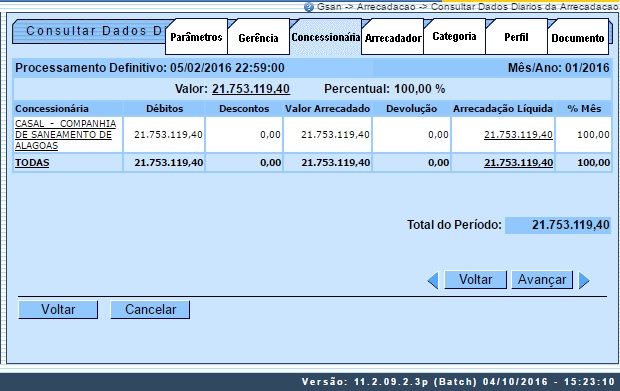The height and width of the screenshot is (391, 620).
Task: Click the Mês/Ano: 01/2016 text
Action: click(x=558, y=68)
